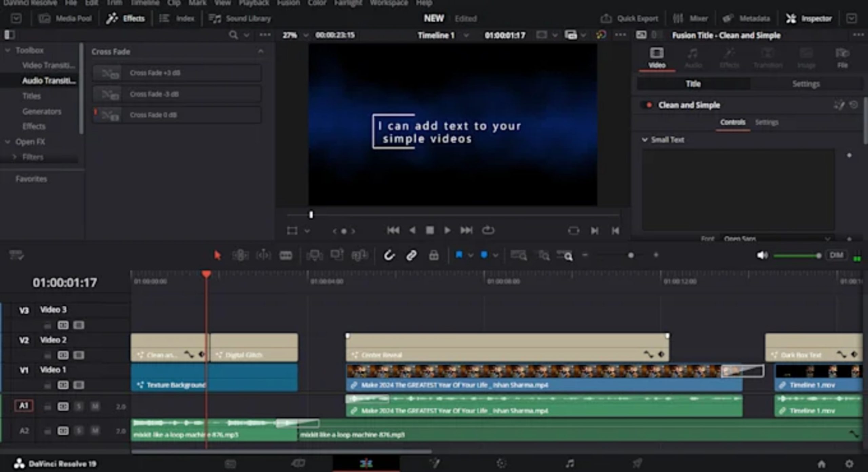Open the Sound Library panel
Viewport: 868px width, 472px height.
point(240,18)
